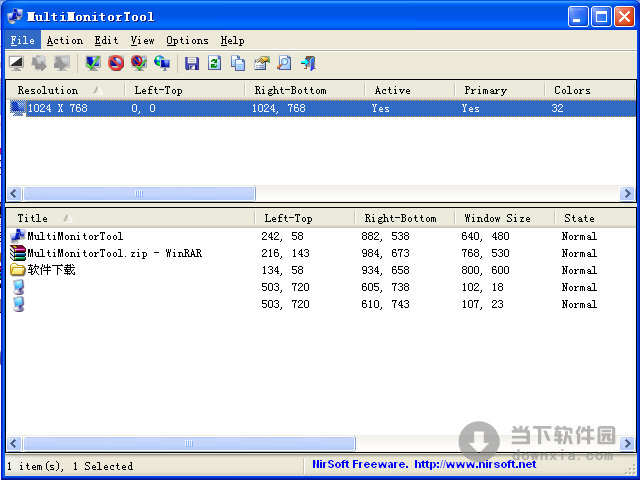Viewport: 640px width, 480px height.
Task: Click the windows list Left-Top column header
Action: click(x=304, y=218)
